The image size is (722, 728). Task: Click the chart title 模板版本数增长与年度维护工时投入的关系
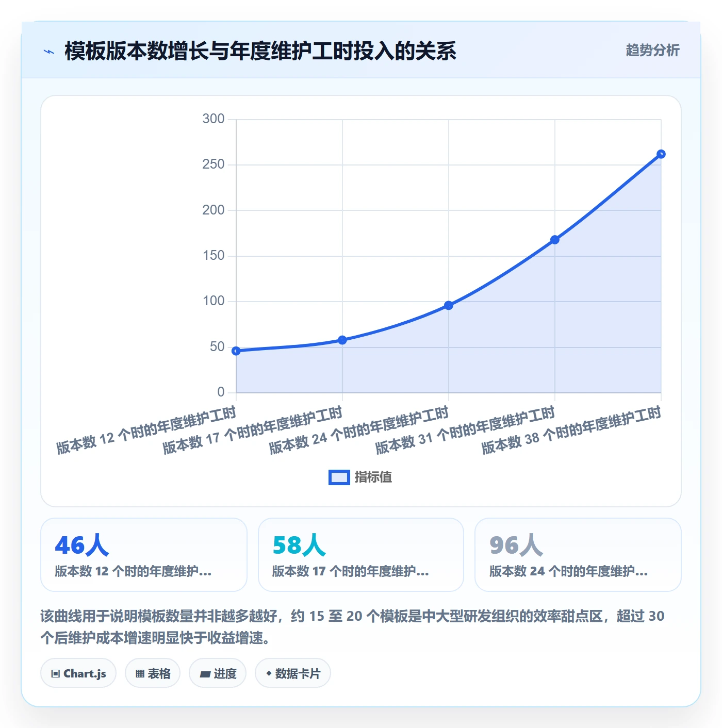pyautogui.click(x=260, y=51)
